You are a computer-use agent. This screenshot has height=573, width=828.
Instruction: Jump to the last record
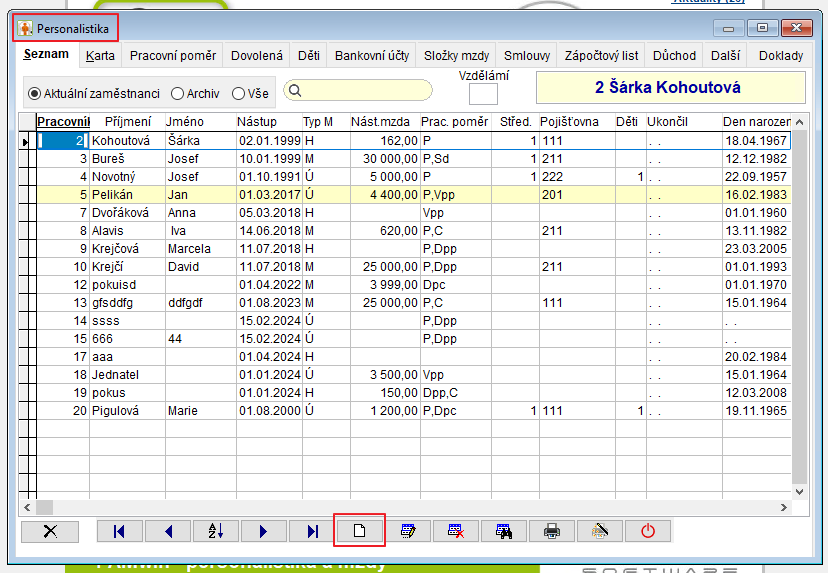(x=312, y=531)
